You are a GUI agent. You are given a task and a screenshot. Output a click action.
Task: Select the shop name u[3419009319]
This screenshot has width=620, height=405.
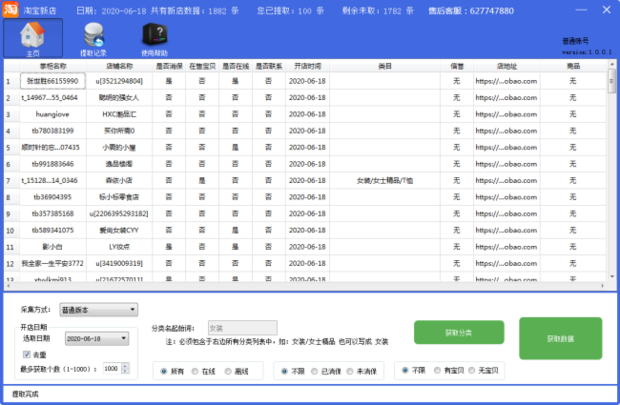(119, 263)
